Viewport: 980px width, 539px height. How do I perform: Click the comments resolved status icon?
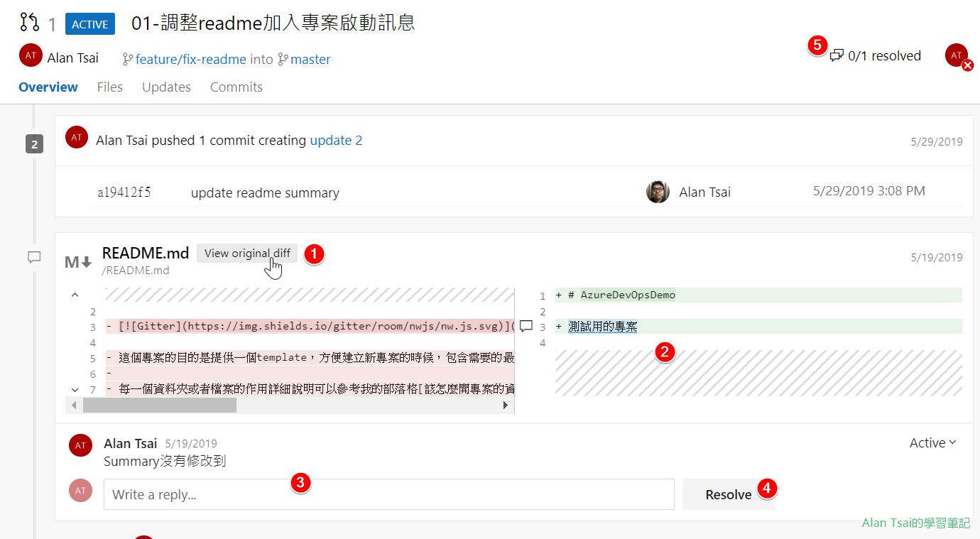837,55
